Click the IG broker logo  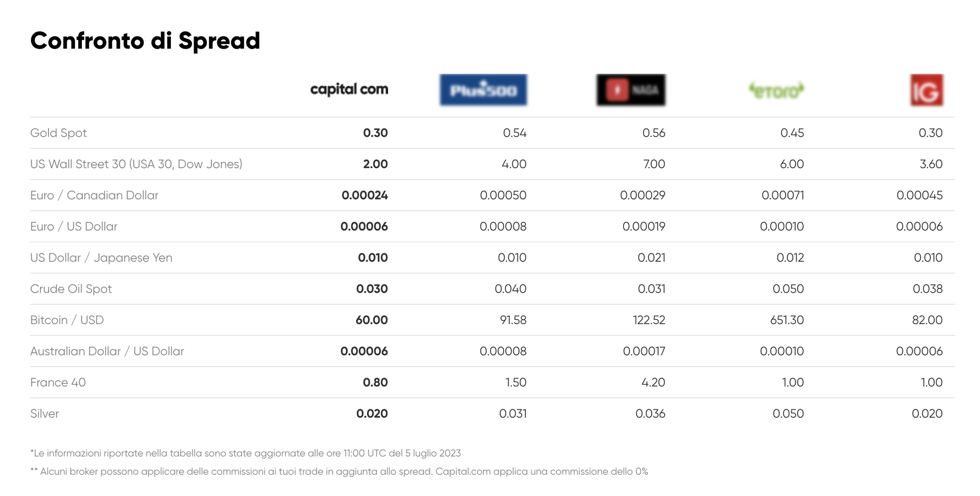[x=927, y=90]
